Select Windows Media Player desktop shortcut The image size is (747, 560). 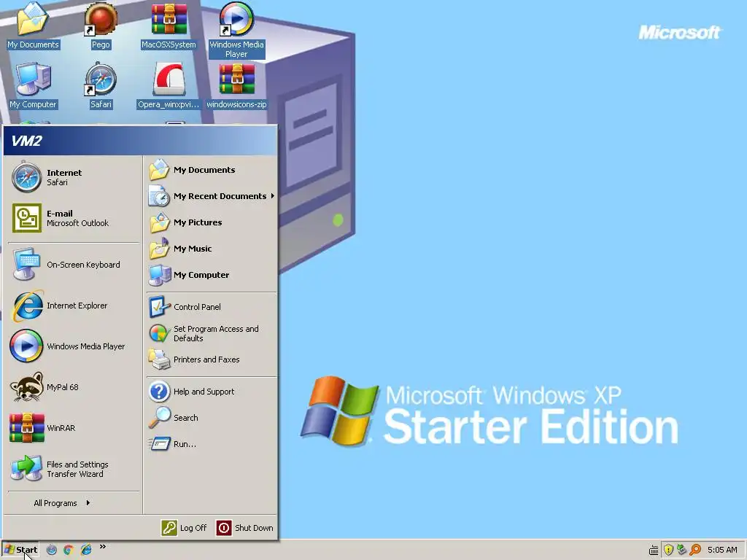(x=236, y=31)
